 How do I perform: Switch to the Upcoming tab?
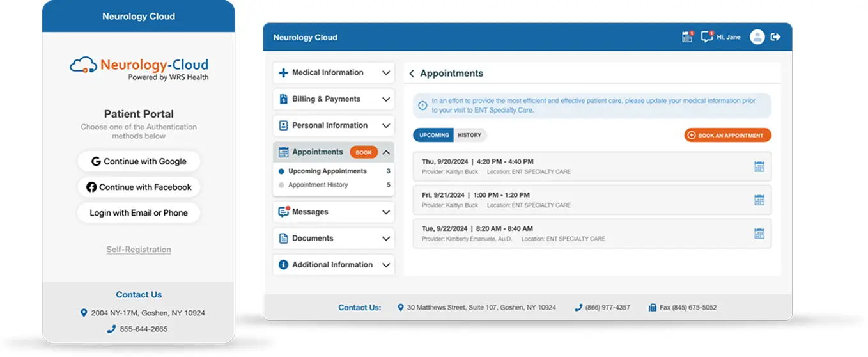[433, 135]
